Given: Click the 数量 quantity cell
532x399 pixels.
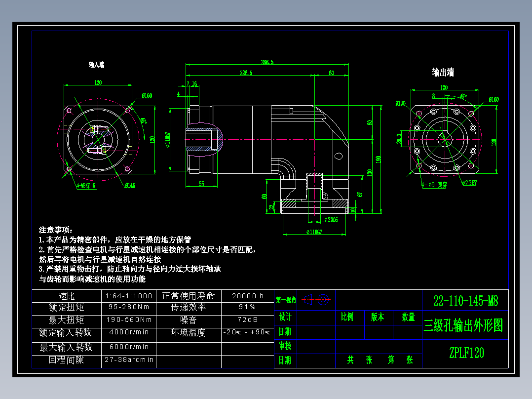Looking at the screenshot, I should point(407,318).
